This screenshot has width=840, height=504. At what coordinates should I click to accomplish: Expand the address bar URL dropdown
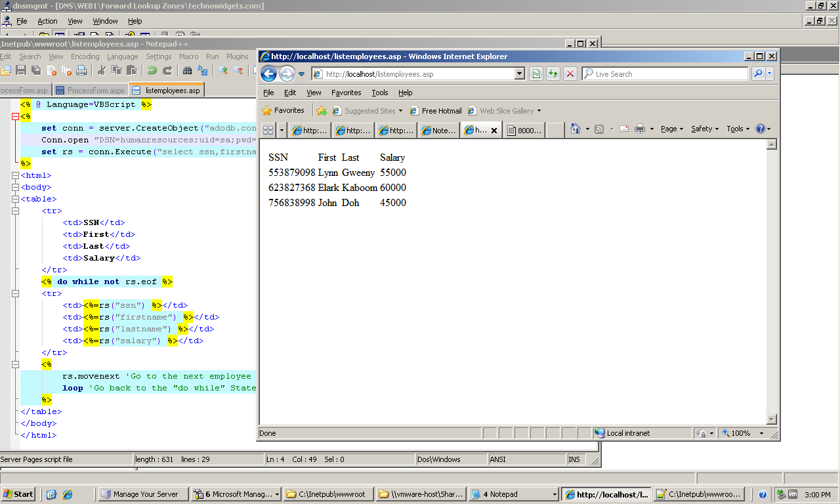click(x=520, y=74)
